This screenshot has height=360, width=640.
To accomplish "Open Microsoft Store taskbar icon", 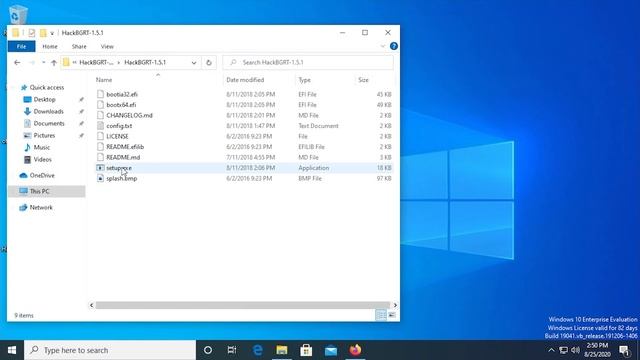I will point(306,350).
